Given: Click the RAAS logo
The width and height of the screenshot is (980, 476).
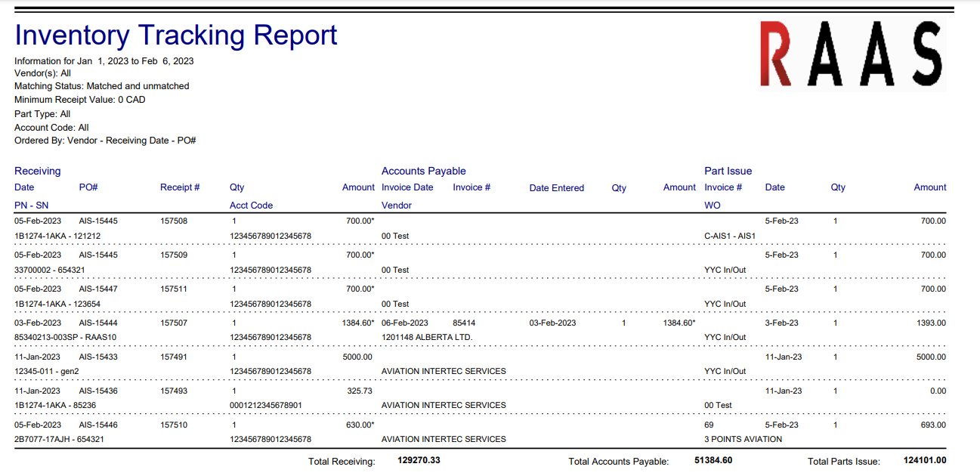Looking at the screenshot, I should point(852,54).
